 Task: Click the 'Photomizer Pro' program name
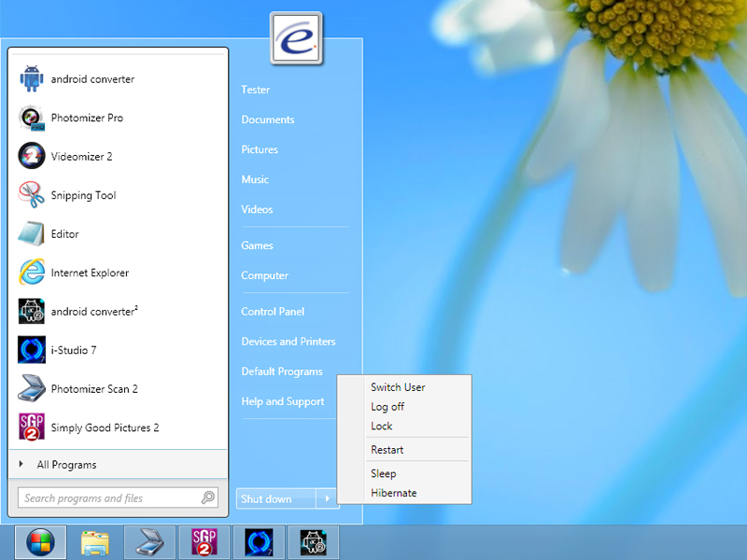87,118
